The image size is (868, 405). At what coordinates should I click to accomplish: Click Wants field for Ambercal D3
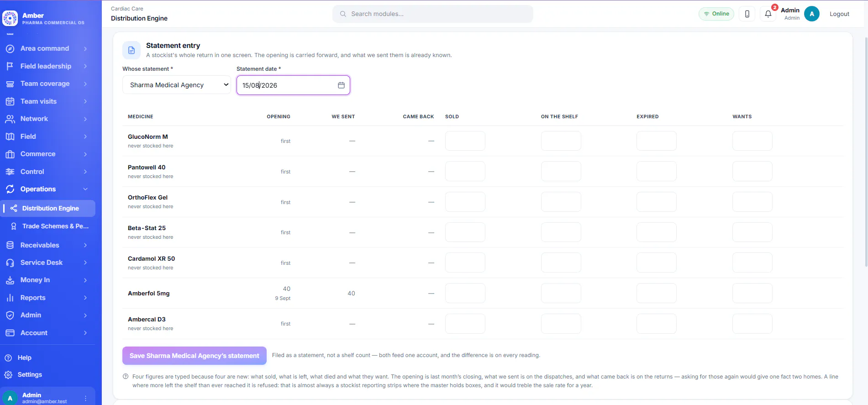[752, 324]
